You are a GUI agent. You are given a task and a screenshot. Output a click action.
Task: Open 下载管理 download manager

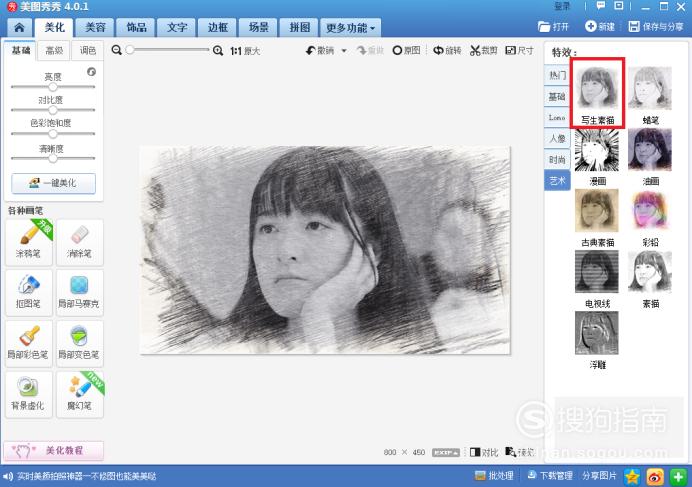click(x=550, y=476)
